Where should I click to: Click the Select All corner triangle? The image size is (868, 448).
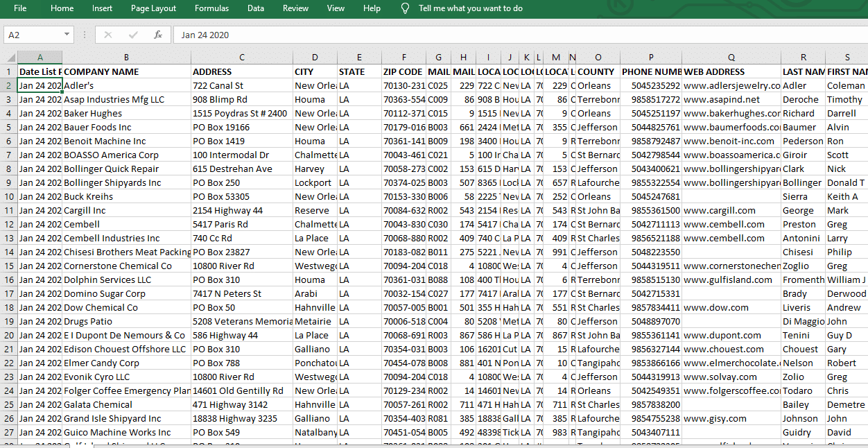coord(9,58)
